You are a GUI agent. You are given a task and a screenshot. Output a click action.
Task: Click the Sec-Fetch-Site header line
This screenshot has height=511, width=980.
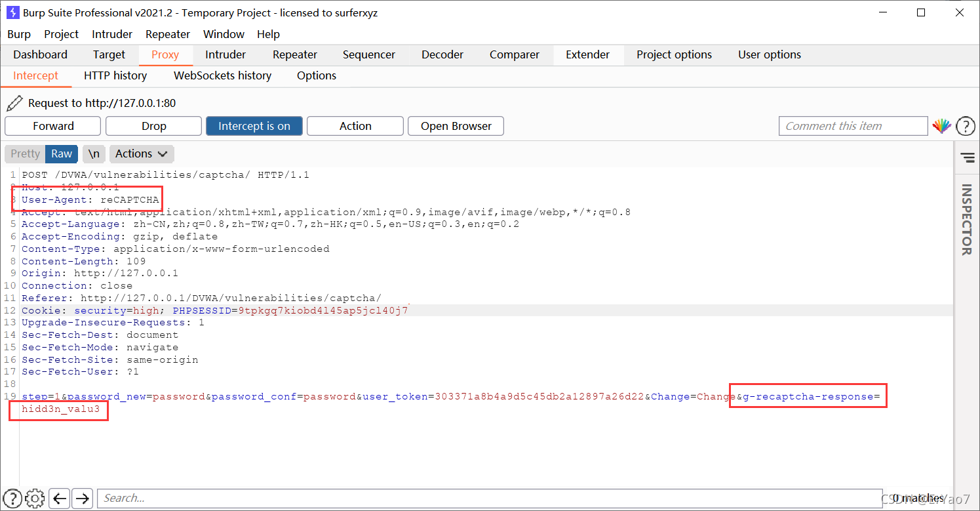pos(110,359)
